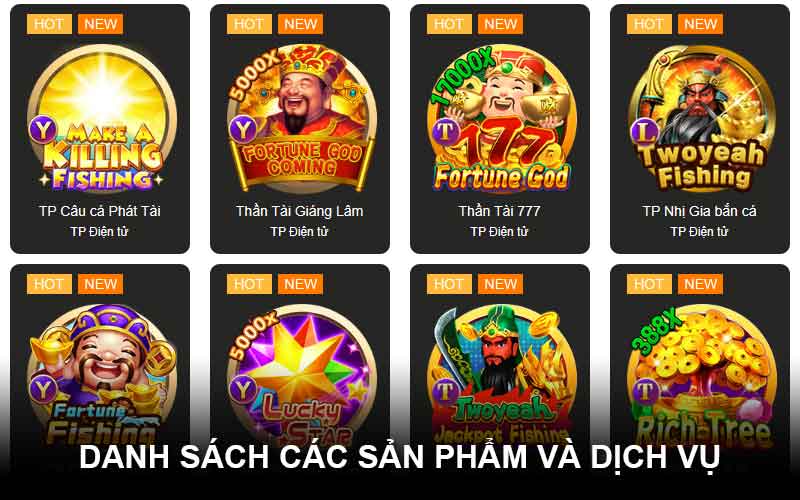
Task: Click the NEW tag on the Rich Tree card
Action: click(701, 284)
